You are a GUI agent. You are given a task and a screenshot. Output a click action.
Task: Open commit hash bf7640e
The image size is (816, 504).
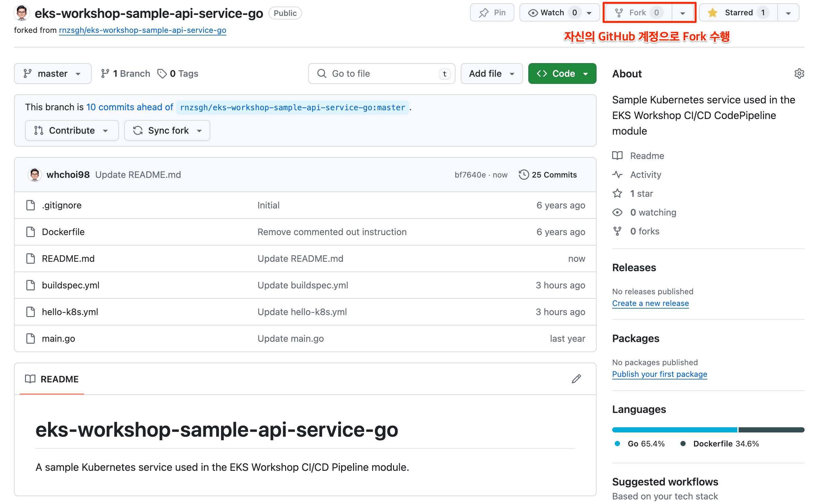pos(470,175)
